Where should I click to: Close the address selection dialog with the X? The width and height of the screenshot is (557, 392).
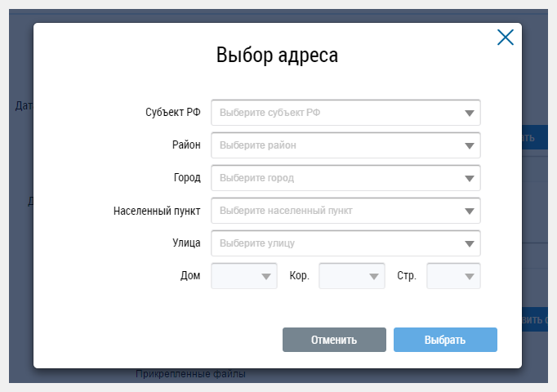point(505,38)
